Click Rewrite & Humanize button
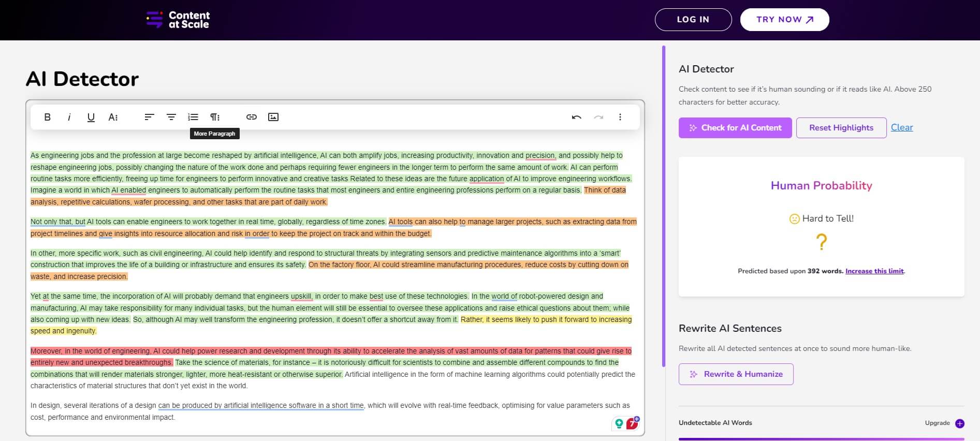Screen dimensions: 980x441 pyautogui.click(x=736, y=374)
